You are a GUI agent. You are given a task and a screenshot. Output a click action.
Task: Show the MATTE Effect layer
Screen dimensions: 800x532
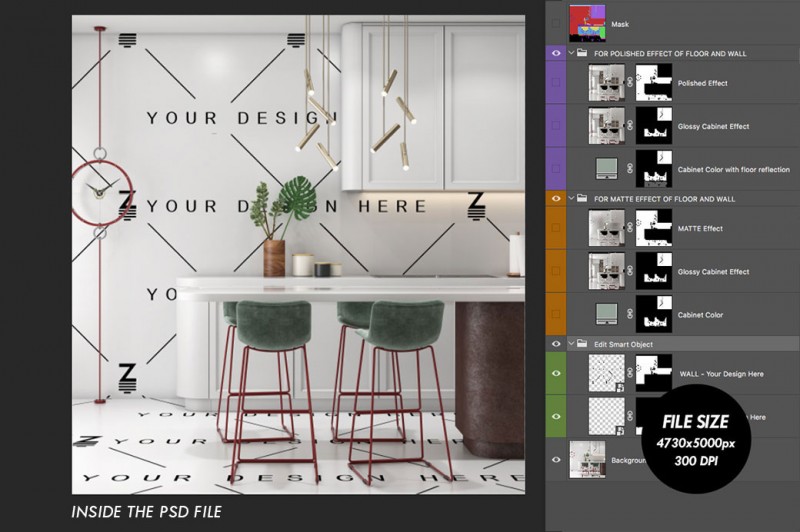click(556, 228)
